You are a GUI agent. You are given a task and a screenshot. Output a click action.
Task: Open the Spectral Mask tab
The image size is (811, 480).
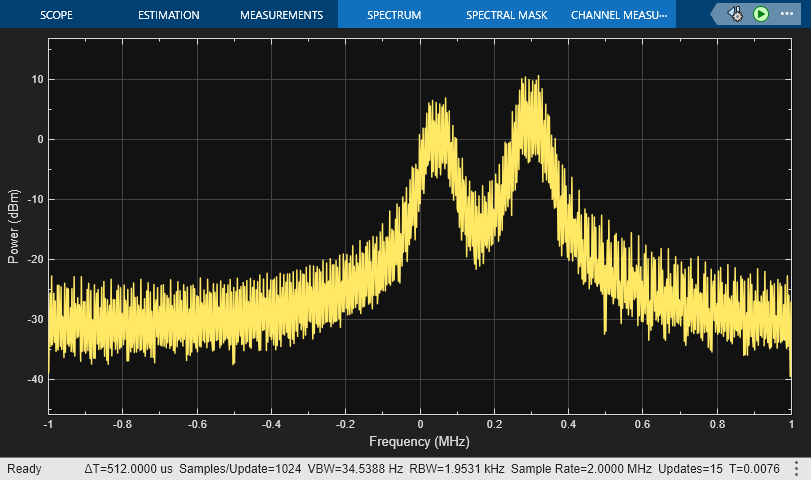pos(506,15)
